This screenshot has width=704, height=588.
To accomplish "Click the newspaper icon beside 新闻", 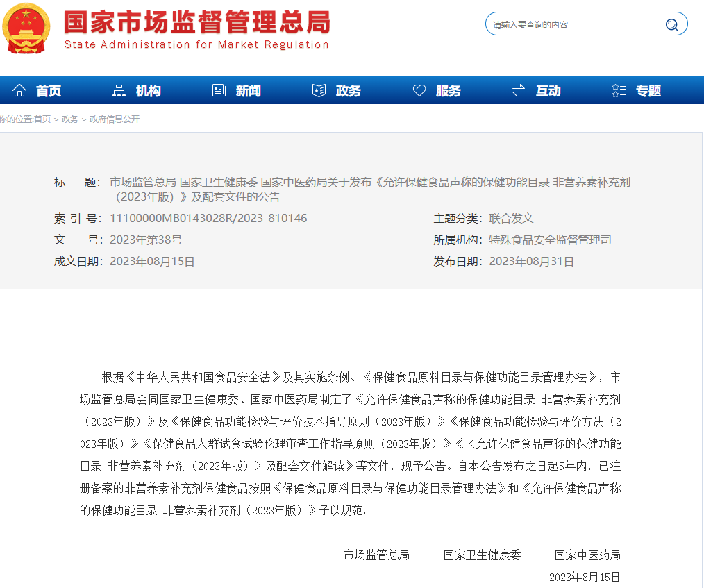I will pos(219,90).
